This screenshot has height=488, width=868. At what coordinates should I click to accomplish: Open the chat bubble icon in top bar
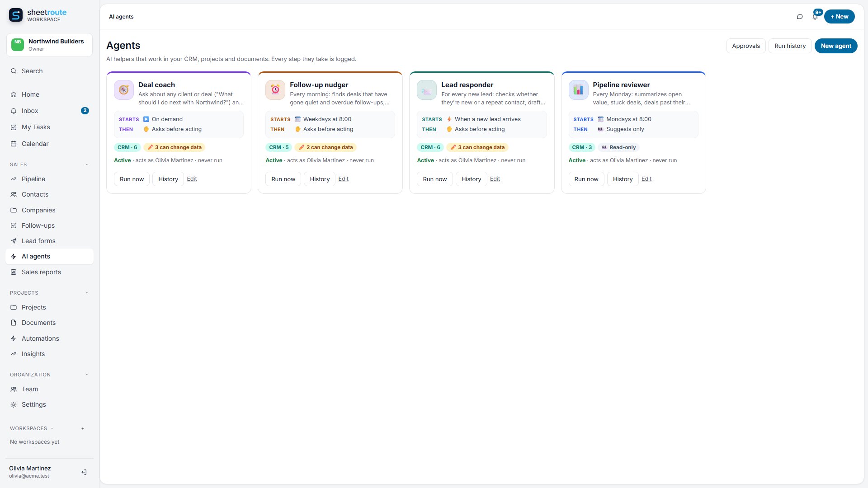coord(800,17)
